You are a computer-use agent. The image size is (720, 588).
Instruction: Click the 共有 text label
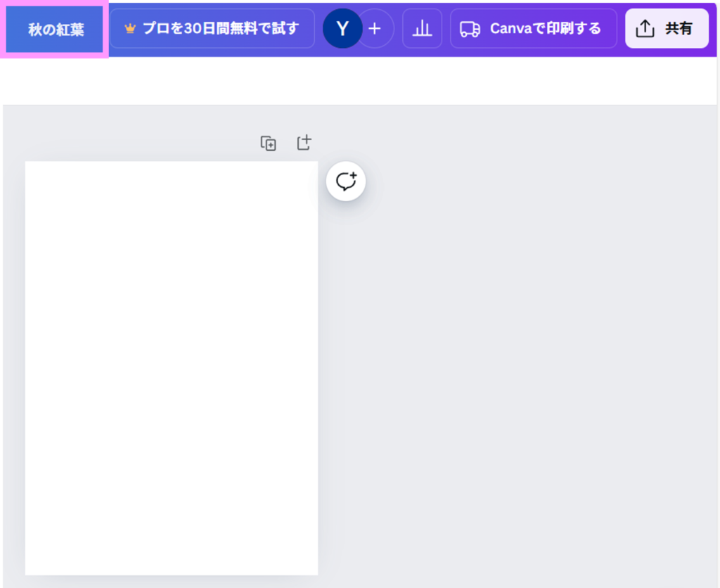[x=679, y=29]
